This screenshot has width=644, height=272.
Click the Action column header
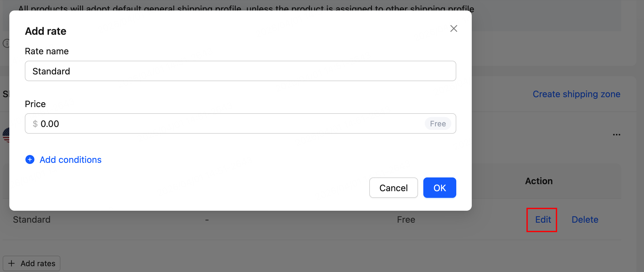539,181
